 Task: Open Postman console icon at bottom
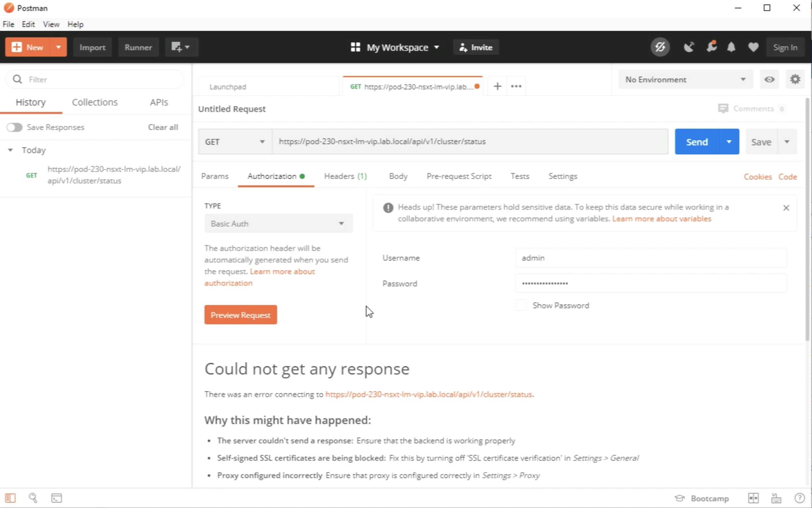click(57, 498)
